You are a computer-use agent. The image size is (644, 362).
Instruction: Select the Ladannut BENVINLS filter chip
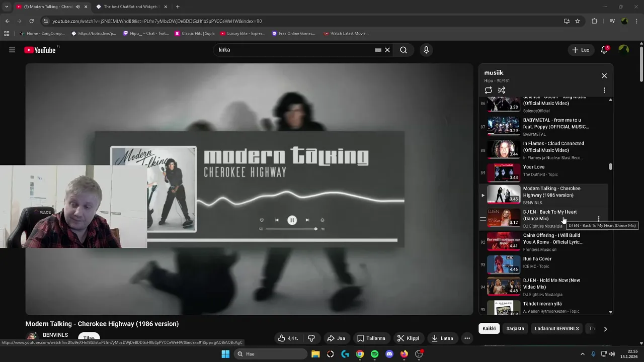click(557, 328)
